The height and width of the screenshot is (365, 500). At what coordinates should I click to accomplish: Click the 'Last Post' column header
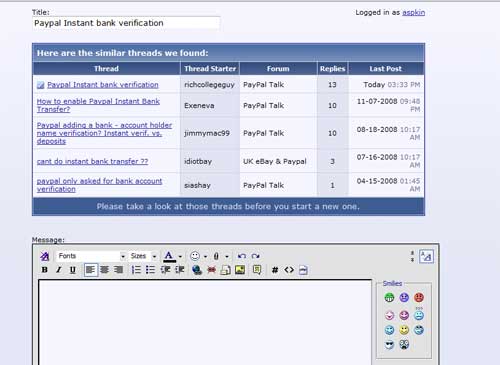tap(386, 69)
